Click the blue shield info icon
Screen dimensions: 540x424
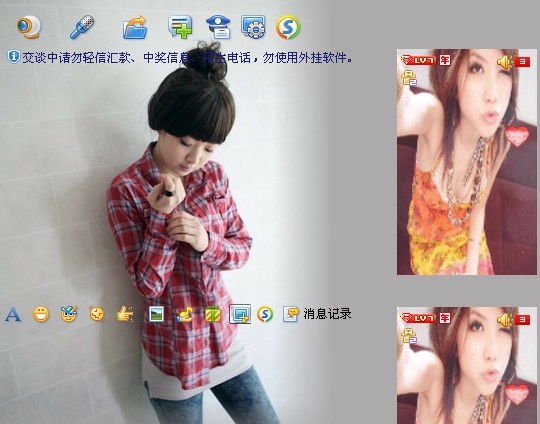(x=13, y=56)
